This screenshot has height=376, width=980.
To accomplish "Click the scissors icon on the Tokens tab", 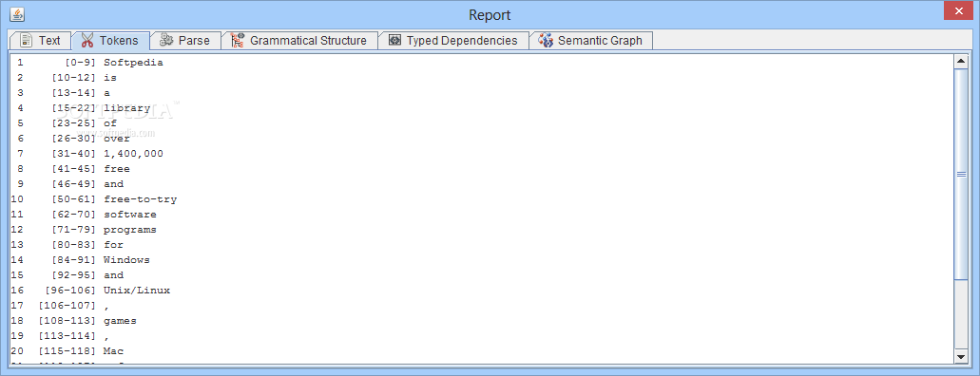I will click(x=86, y=41).
